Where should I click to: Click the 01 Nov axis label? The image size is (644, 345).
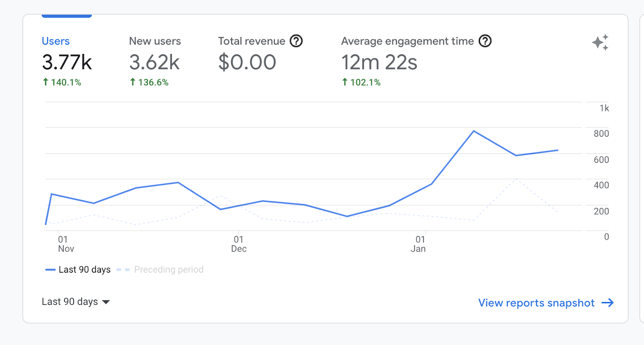66,244
